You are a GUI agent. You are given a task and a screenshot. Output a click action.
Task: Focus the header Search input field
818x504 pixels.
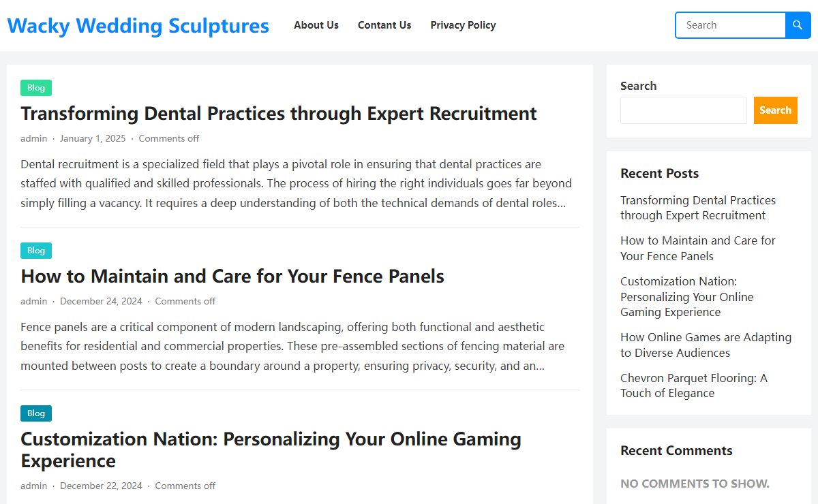[x=731, y=25]
